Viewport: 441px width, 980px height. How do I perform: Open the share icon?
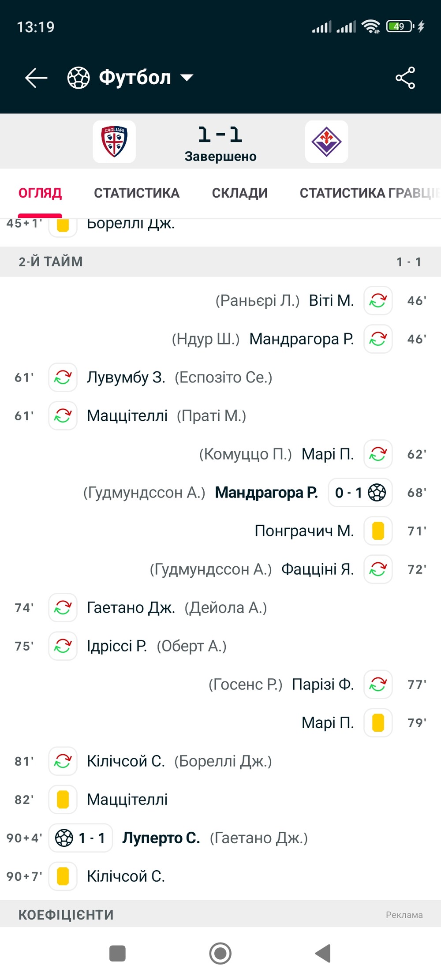[405, 78]
